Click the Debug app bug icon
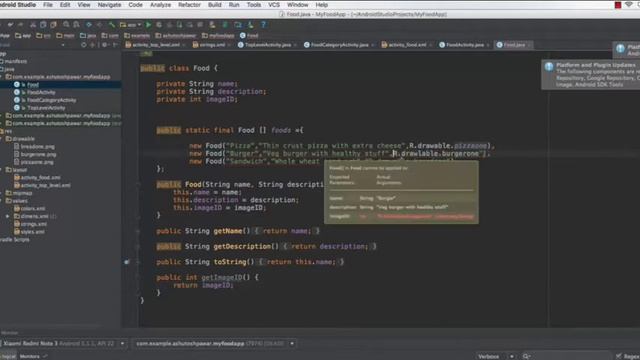Viewport: 640px width, 360px height. click(159, 25)
